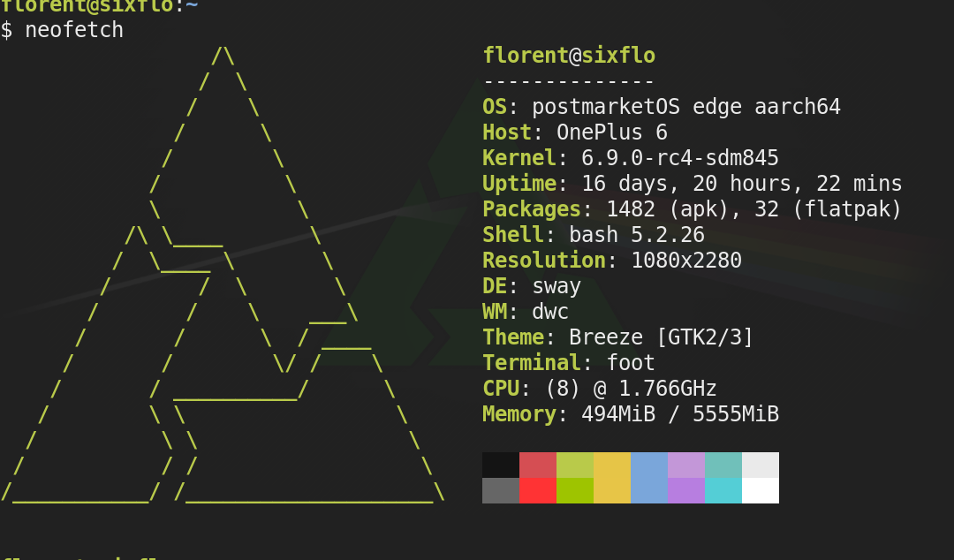This screenshot has height=560, width=954.
Task: Click the Kernel label
Action: pos(519,157)
